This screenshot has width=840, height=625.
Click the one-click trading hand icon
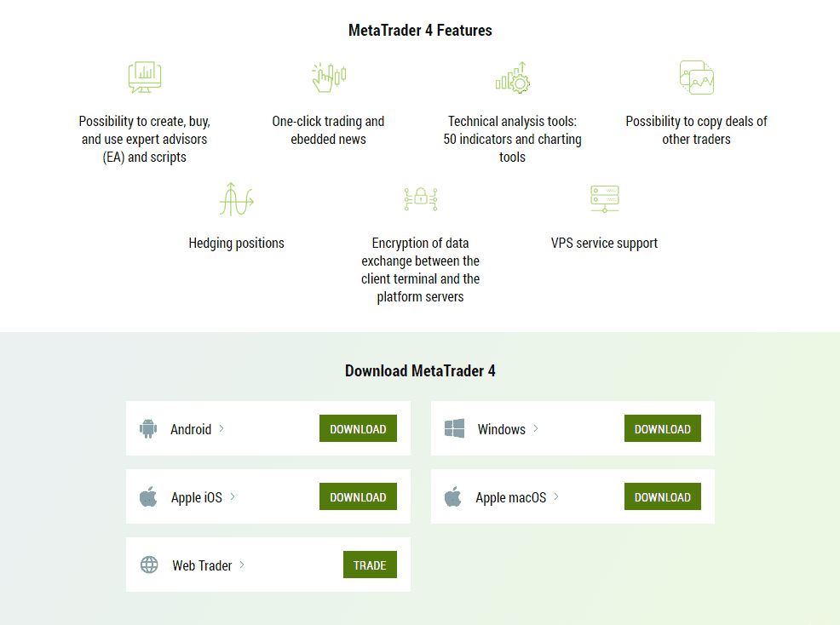tap(329, 77)
